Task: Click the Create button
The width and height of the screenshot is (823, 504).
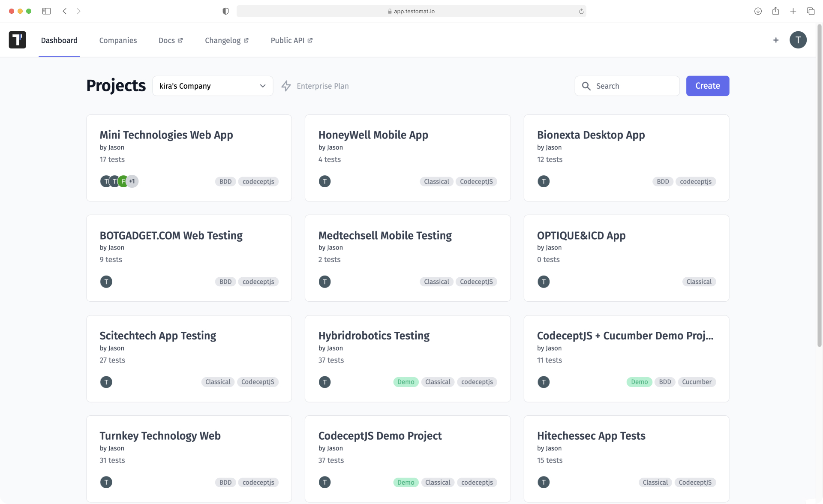Action: click(707, 86)
